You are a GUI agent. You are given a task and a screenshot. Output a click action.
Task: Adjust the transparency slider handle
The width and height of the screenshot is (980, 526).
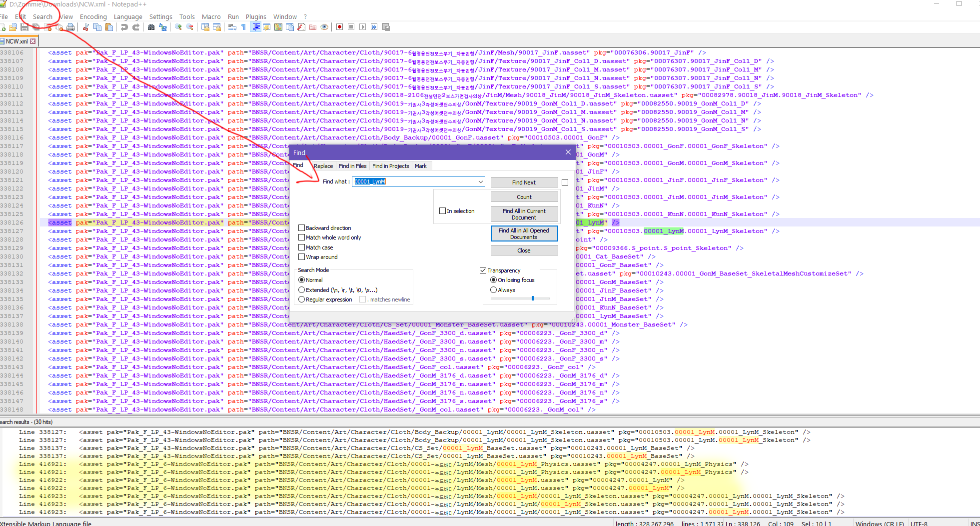533,298
